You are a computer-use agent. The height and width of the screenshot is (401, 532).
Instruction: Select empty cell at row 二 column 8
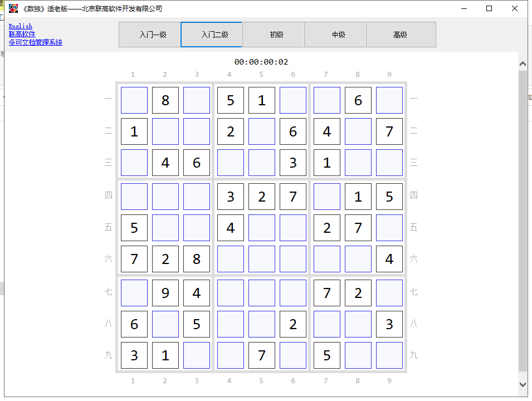pyautogui.click(x=358, y=131)
